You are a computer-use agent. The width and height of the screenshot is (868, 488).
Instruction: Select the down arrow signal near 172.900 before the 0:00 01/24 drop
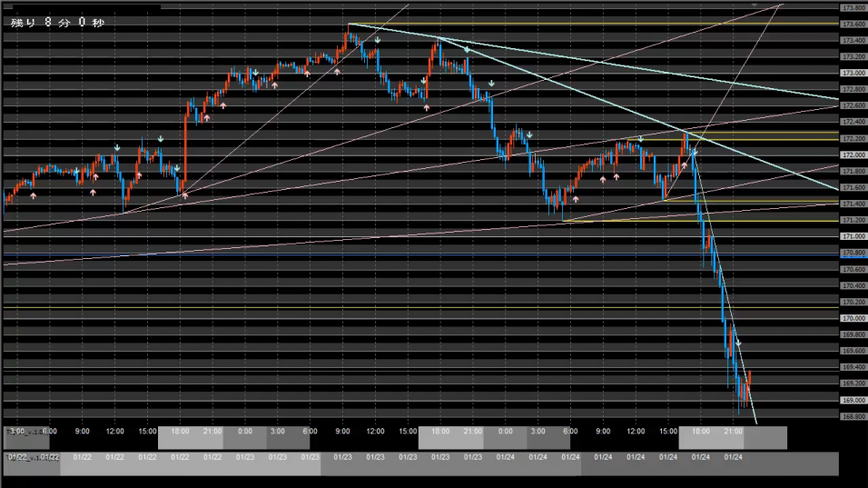click(491, 83)
